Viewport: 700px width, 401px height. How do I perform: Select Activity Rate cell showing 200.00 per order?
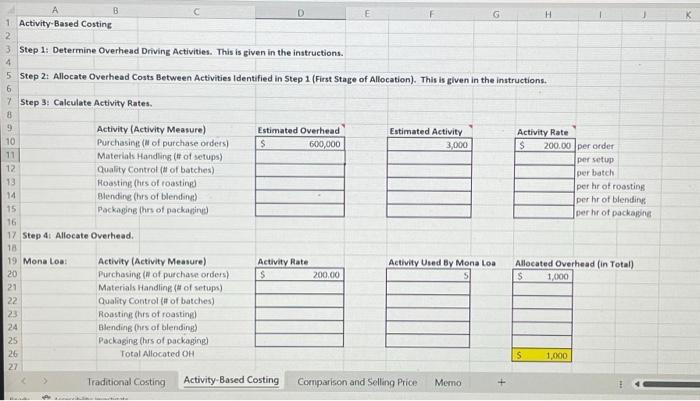544,146
